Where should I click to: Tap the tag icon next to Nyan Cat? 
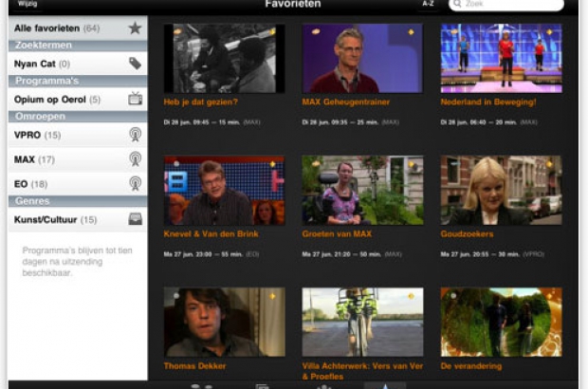pyautogui.click(x=135, y=64)
